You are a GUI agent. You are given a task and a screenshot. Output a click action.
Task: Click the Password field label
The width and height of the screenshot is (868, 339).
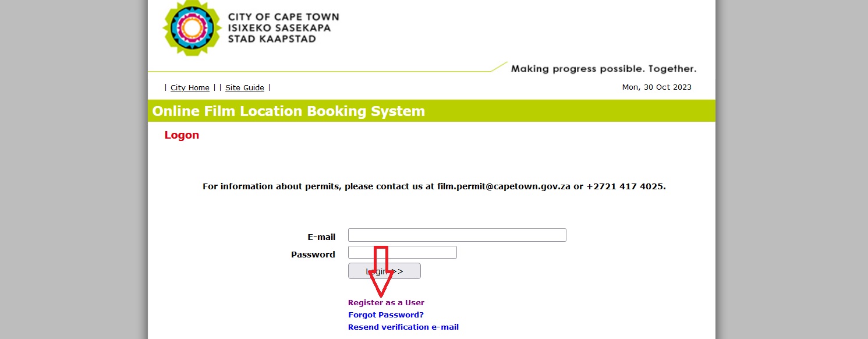point(313,255)
